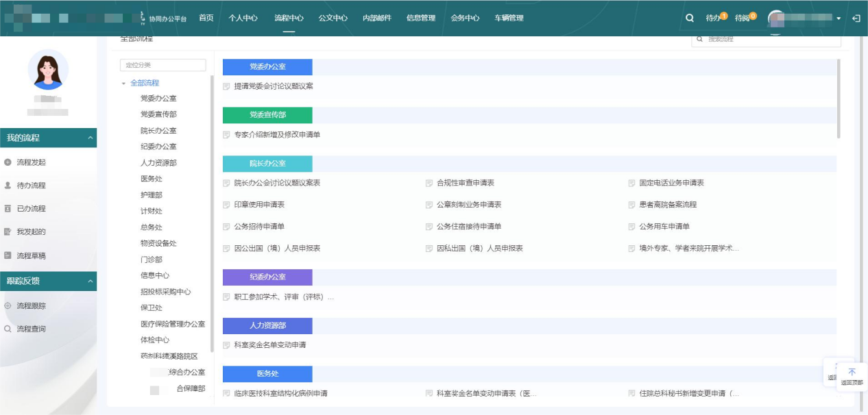
Task: Click the document icon beside 公章刻制业务申请表
Action: pyautogui.click(x=429, y=205)
